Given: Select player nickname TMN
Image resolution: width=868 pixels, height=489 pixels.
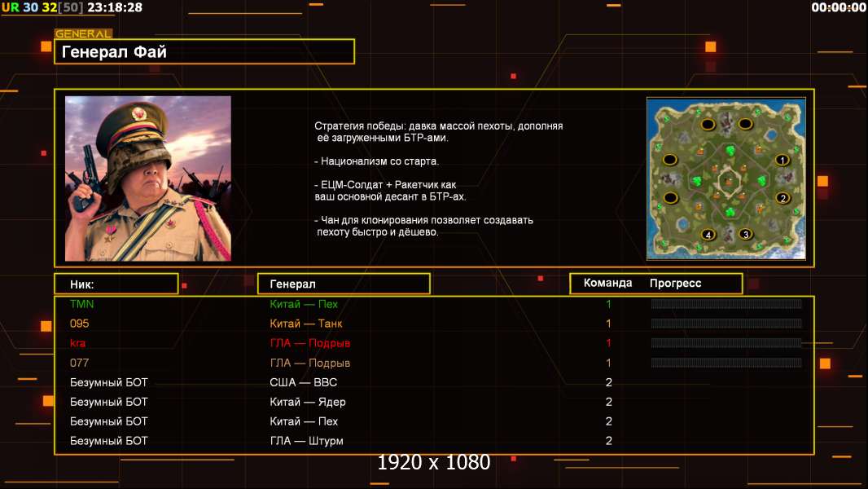Looking at the screenshot, I should [82, 304].
